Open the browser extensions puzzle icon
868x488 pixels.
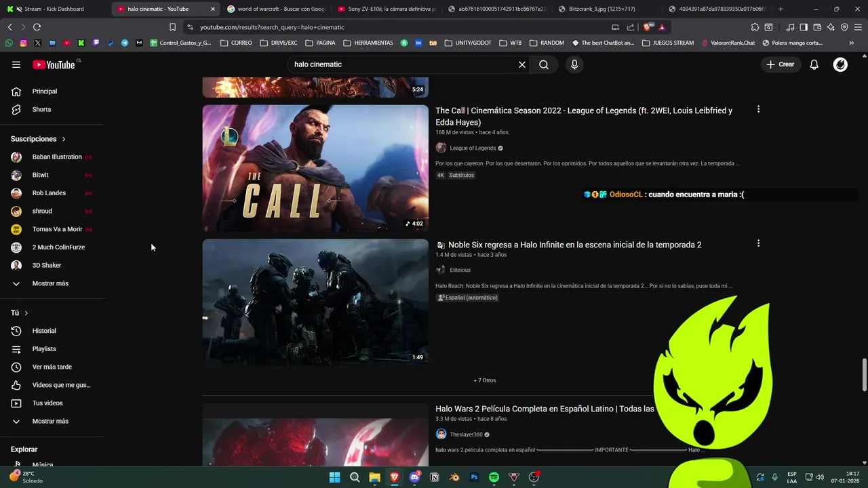(x=755, y=27)
